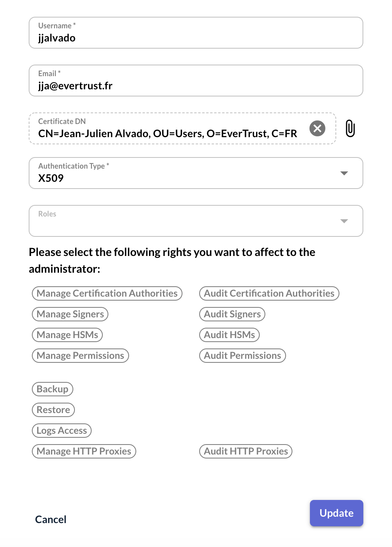
Task: Toggle Manage Permissions for the administrator
Action: coord(80,355)
